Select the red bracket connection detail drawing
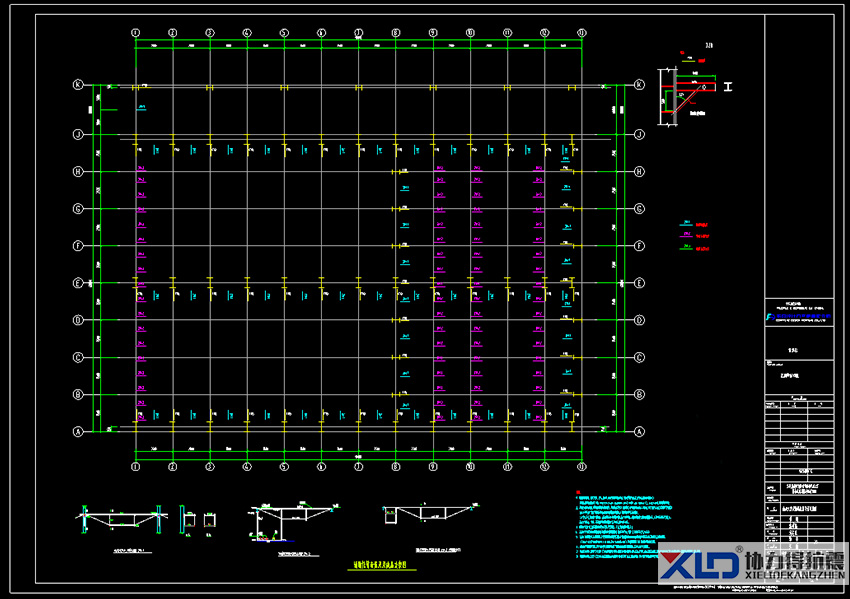This screenshot has width=850, height=599. 686,96
